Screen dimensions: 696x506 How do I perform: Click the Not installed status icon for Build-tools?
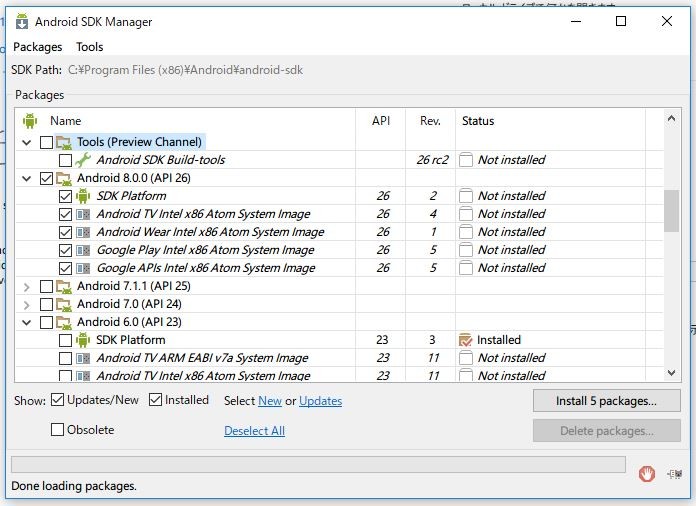pos(466,160)
